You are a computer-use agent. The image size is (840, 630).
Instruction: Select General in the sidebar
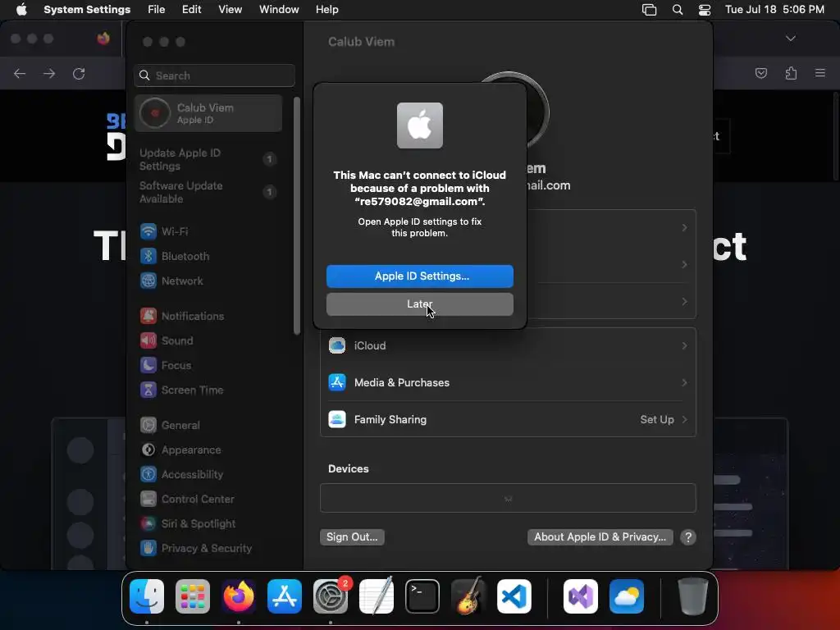208,426
